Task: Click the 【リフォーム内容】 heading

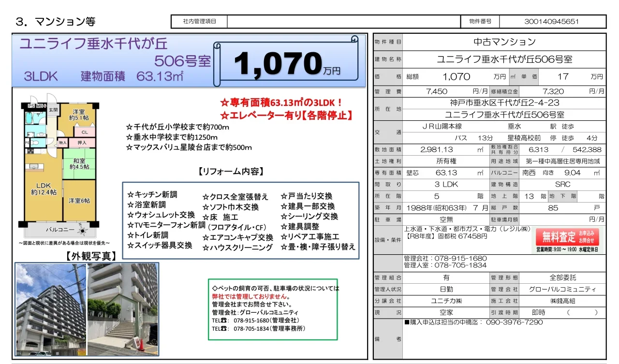Action: (230, 172)
